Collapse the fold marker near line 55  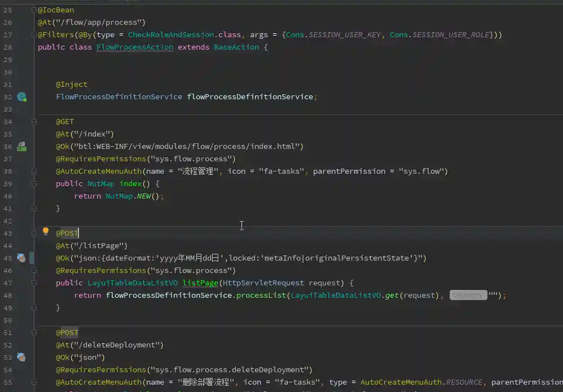point(34,382)
